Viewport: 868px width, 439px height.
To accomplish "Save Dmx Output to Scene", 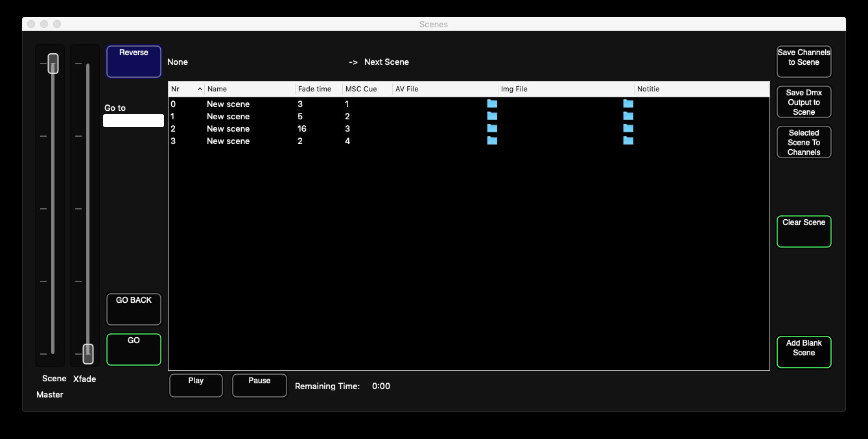I will click(x=804, y=101).
